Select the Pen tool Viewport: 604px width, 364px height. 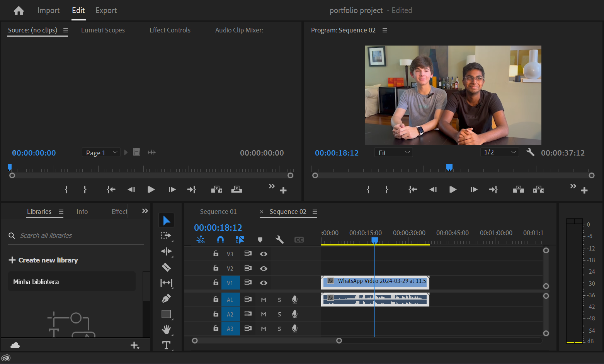tap(166, 298)
